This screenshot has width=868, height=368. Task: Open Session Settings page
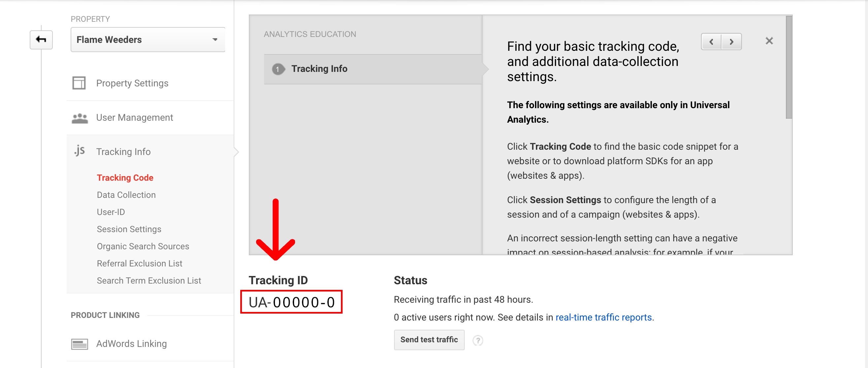point(129,229)
